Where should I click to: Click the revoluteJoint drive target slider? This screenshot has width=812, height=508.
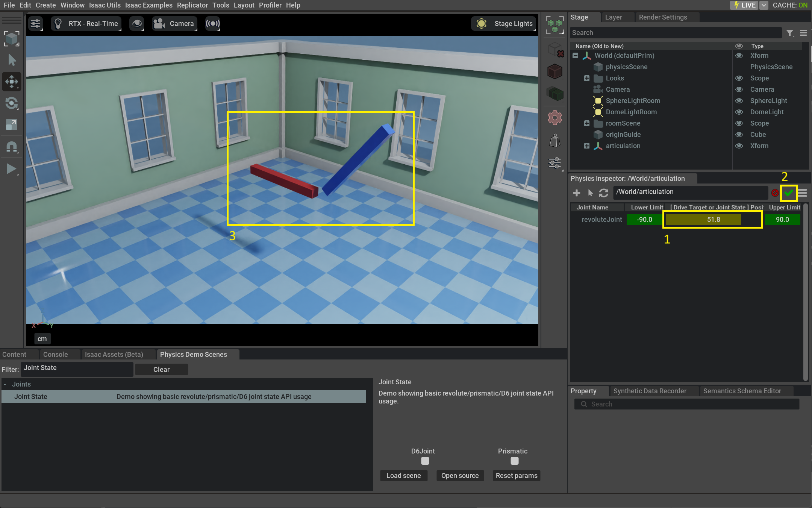(x=713, y=220)
